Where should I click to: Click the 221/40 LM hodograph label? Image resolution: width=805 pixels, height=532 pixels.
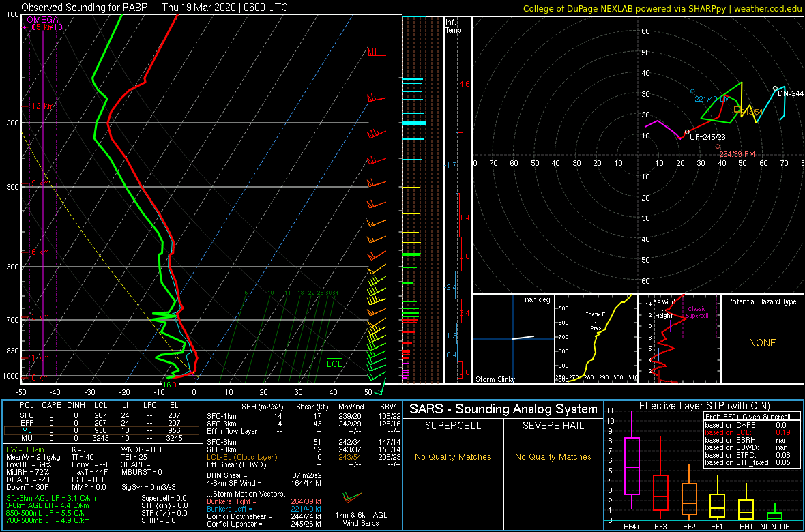point(712,99)
